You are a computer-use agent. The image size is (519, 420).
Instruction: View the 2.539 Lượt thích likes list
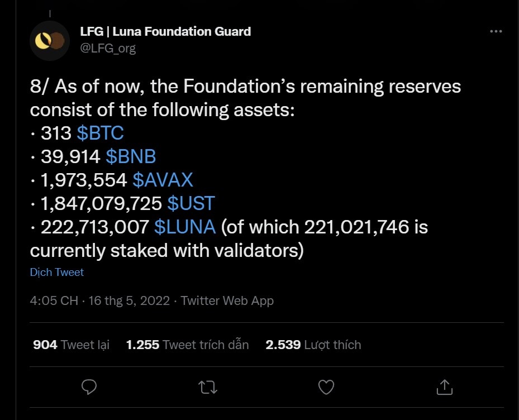pyautogui.click(x=313, y=345)
